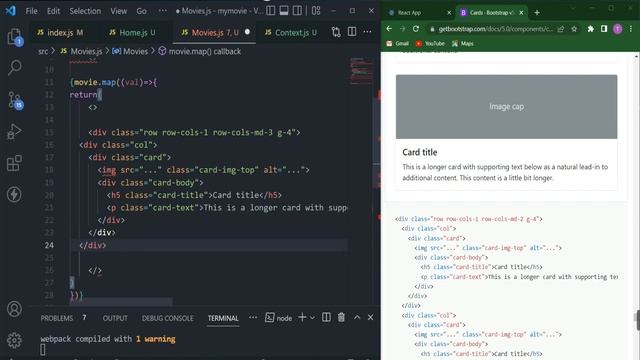Click the code minimap in the editor

(361, 71)
